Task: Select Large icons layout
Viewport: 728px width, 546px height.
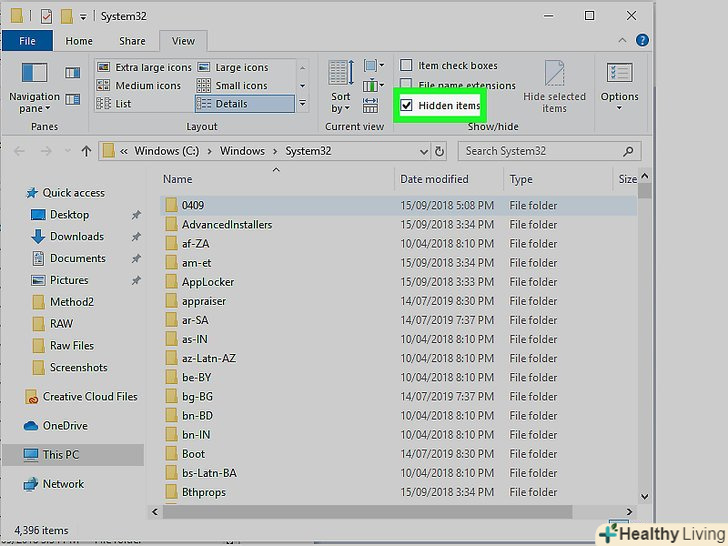Action: [233, 67]
